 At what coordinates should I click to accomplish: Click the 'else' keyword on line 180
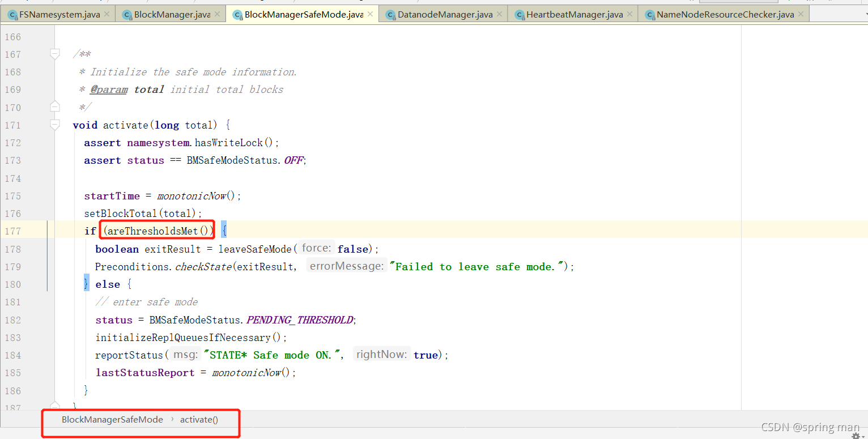pyautogui.click(x=108, y=284)
